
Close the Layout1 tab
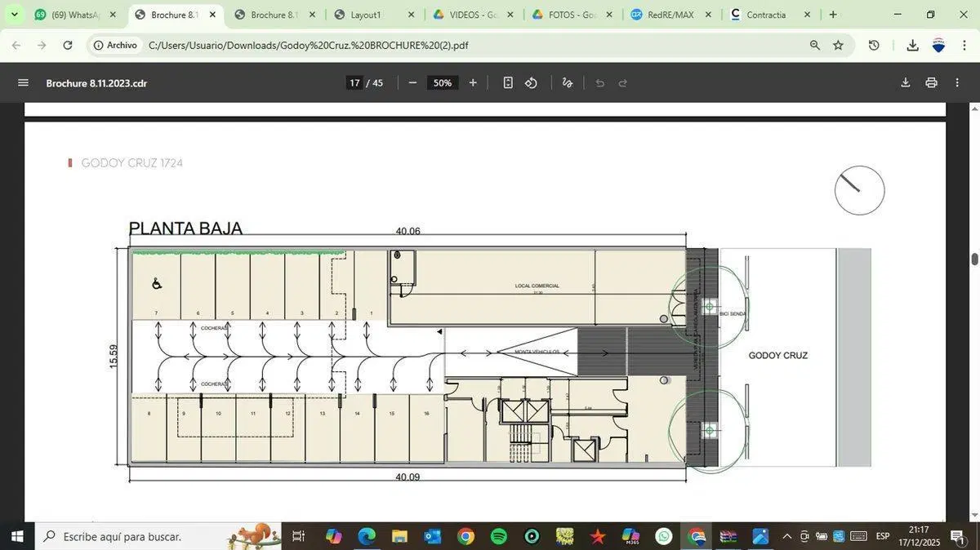pos(411,15)
